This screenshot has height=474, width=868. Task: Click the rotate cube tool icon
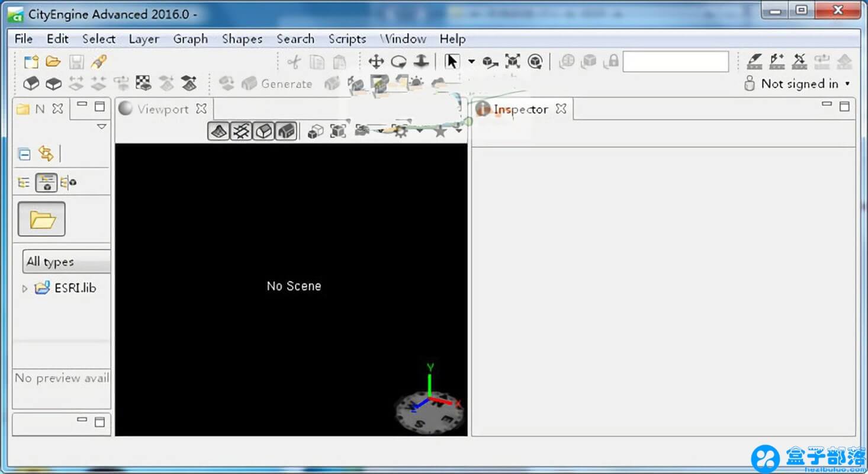(535, 62)
